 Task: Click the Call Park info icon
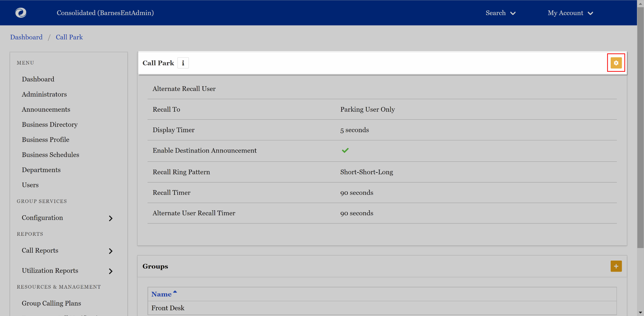(x=183, y=63)
